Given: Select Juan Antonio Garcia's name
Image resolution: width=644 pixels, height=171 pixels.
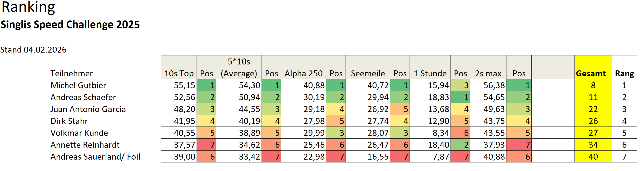Looking at the screenshot, I should 88,109.
